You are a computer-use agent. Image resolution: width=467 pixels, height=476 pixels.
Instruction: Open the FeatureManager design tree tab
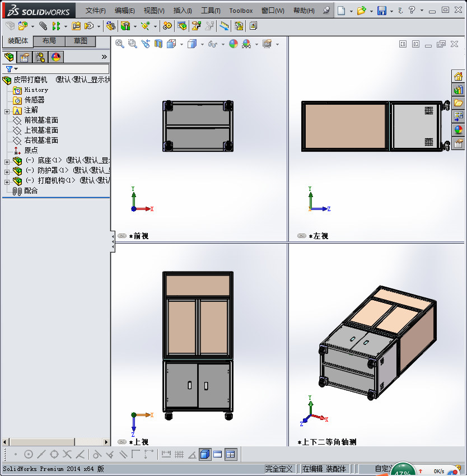click(9, 57)
